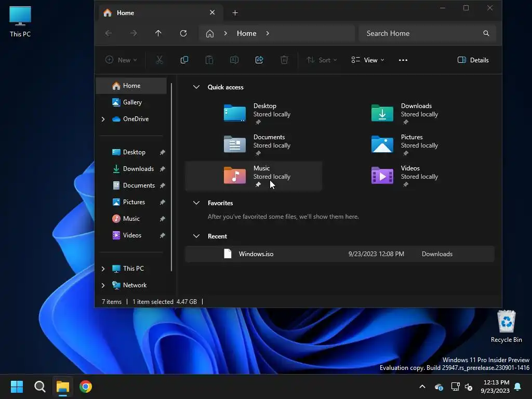Show hidden icons in system tray
This screenshot has width=532, height=399.
[x=422, y=387]
